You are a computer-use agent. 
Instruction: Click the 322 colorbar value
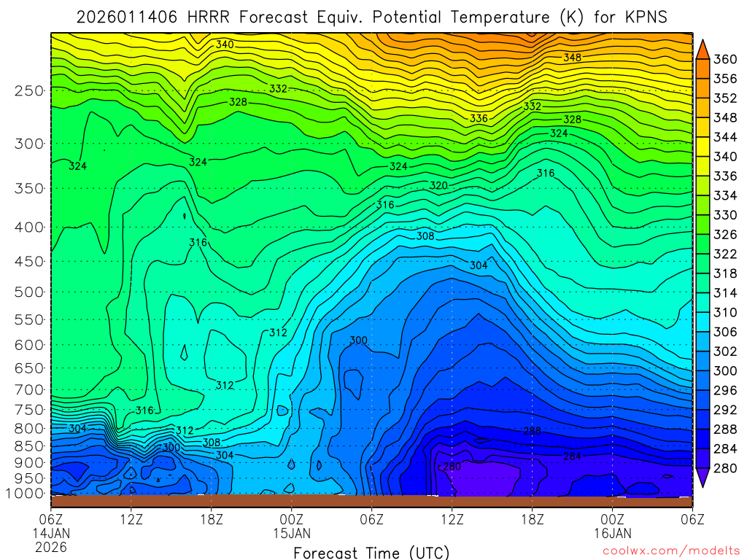pos(725,254)
